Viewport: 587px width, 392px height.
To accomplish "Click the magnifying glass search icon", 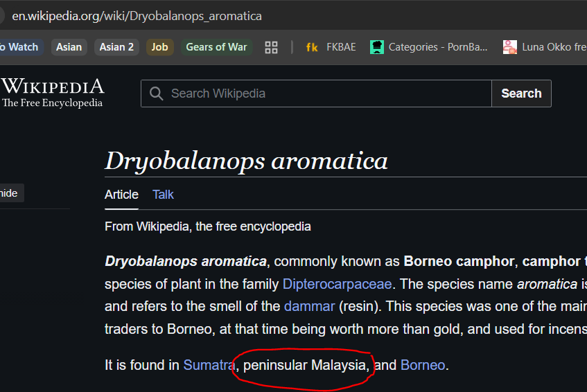I will pos(157,93).
